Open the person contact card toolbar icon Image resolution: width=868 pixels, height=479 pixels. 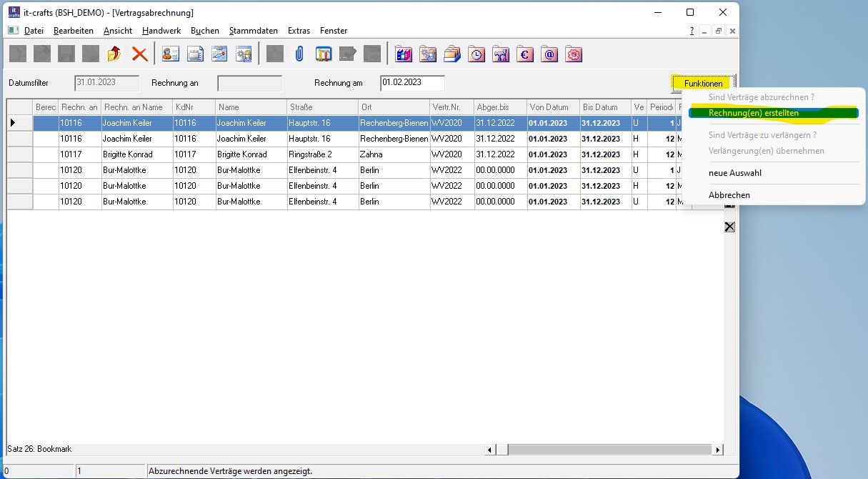[x=170, y=54]
